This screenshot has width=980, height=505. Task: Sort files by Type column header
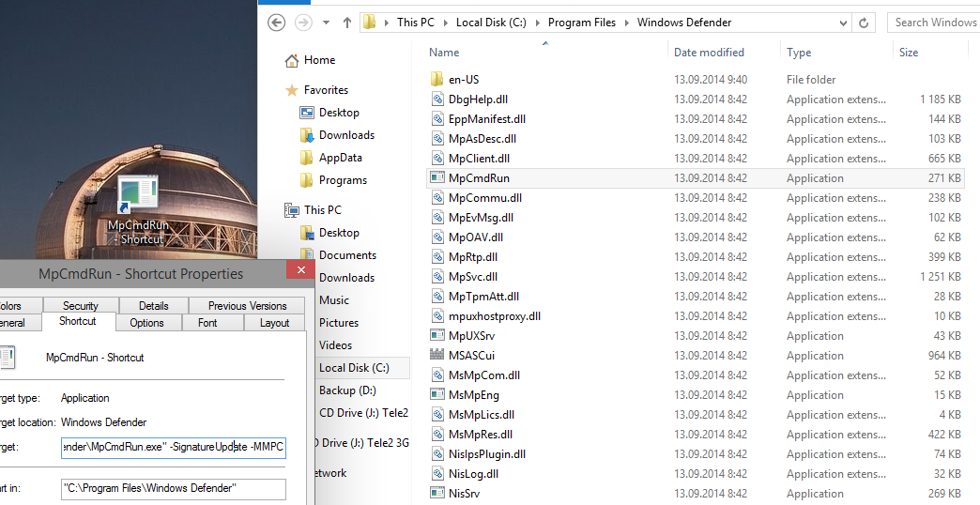799,53
